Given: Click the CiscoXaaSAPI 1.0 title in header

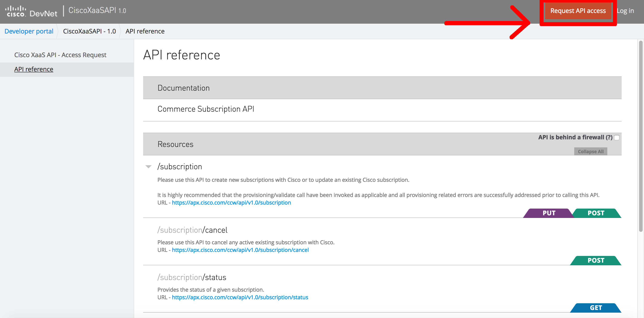Looking at the screenshot, I should (97, 10).
